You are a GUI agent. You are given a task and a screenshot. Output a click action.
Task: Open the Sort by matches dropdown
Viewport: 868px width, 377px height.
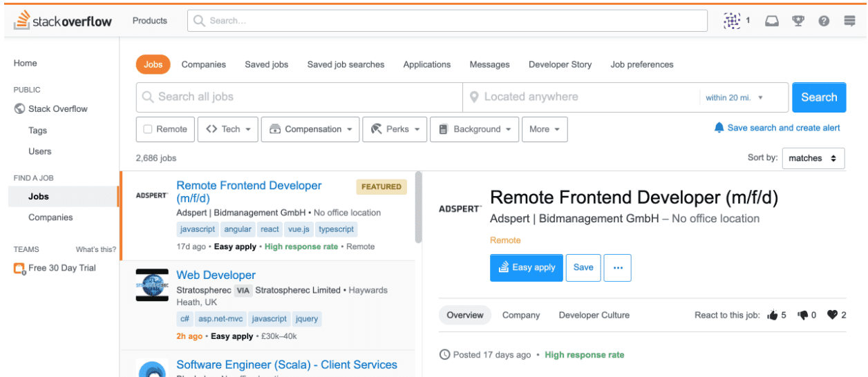coord(813,158)
